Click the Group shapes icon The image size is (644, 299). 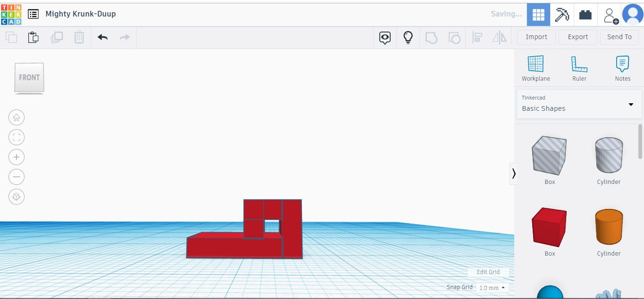pos(431,37)
